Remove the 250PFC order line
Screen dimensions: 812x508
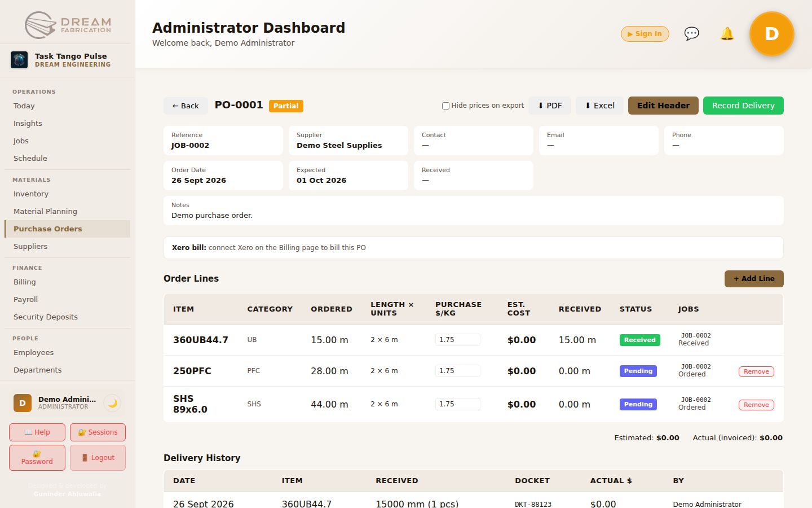756,371
